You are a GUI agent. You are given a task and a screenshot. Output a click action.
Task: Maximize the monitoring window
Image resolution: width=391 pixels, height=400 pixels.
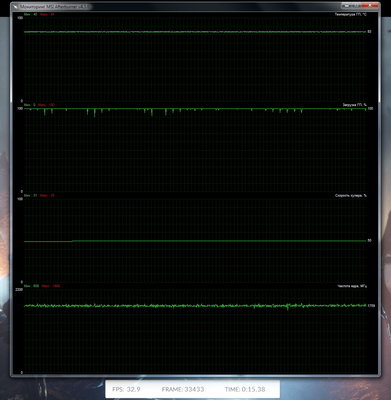tap(355, 6)
